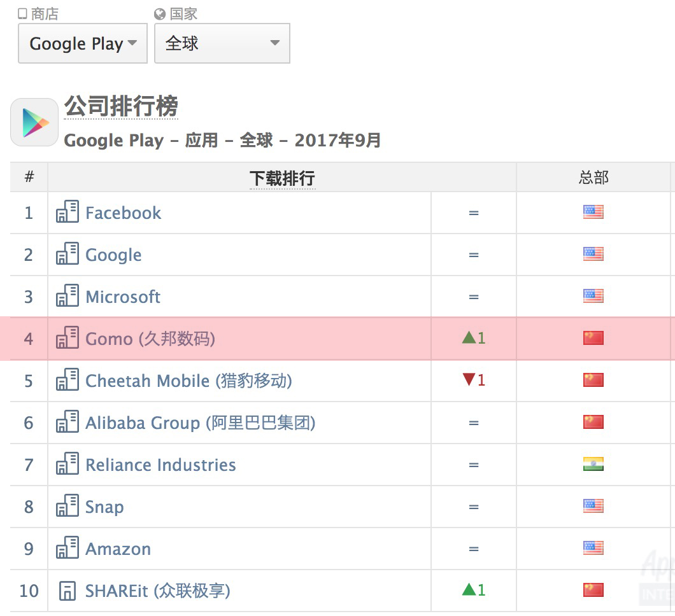Click the China flag in SHAREit row
The image size is (675, 616).
pyautogui.click(x=593, y=590)
